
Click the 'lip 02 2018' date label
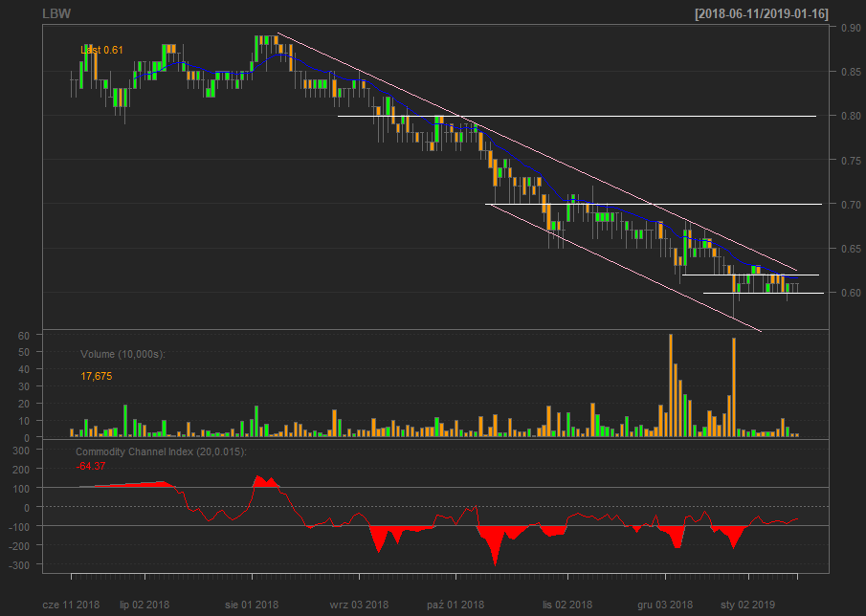click(144, 605)
